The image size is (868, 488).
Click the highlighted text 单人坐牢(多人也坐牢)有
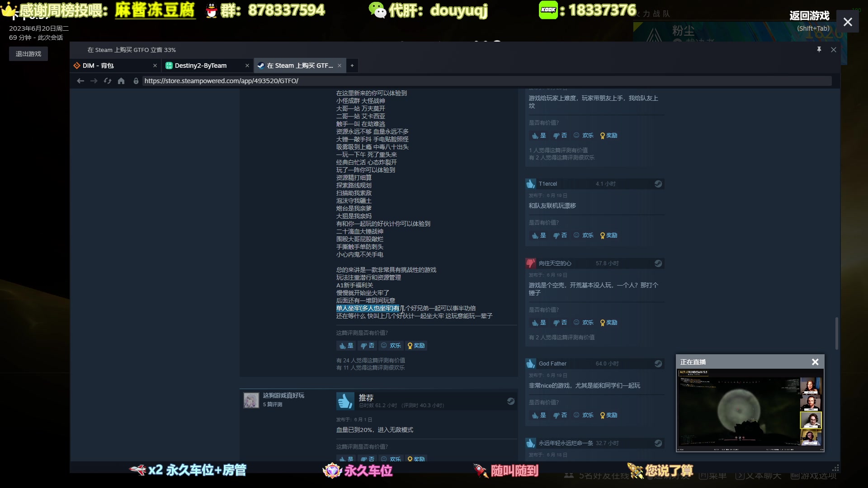368,308
